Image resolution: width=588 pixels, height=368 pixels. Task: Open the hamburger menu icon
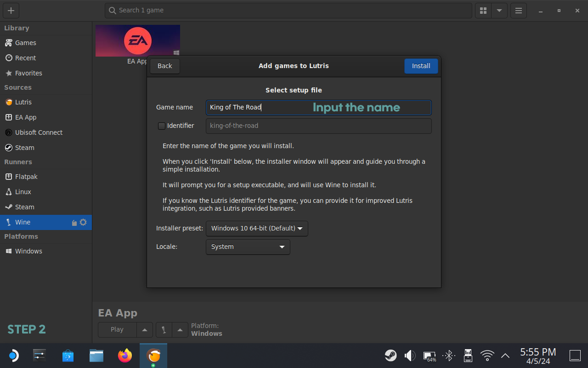pos(519,11)
